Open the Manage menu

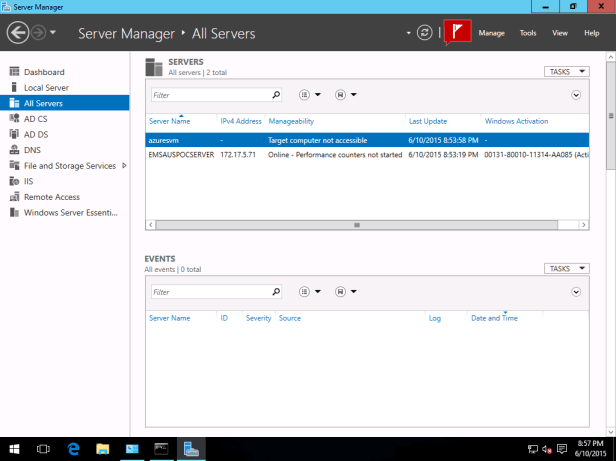click(491, 33)
